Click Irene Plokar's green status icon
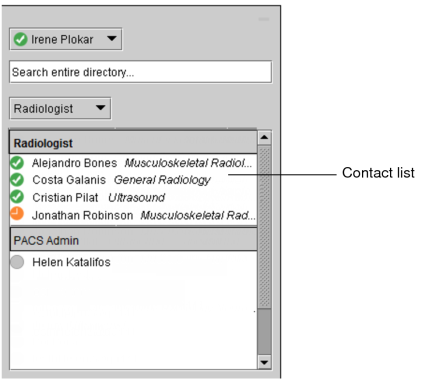The height and width of the screenshot is (381, 425). pyautogui.click(x=20, y=39)
